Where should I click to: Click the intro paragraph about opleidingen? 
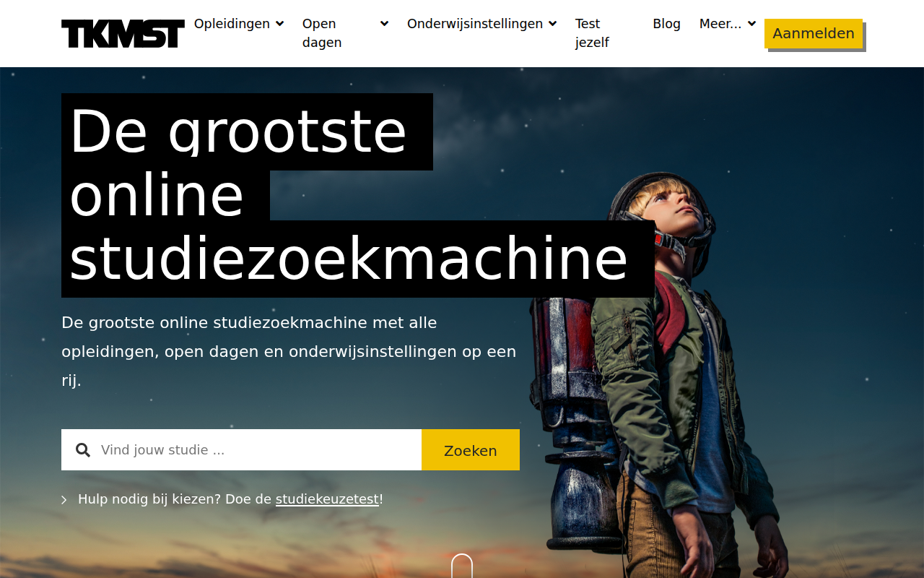[x=289, y=351]
